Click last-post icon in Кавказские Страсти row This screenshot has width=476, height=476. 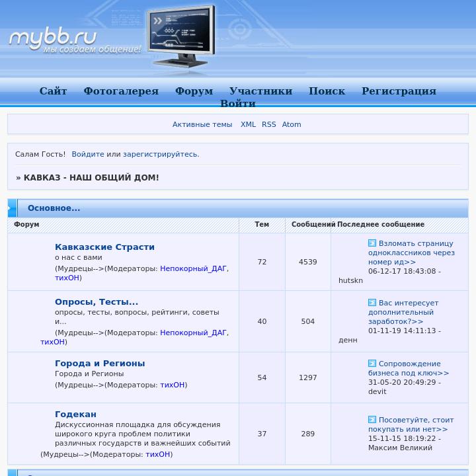point(372,243)
